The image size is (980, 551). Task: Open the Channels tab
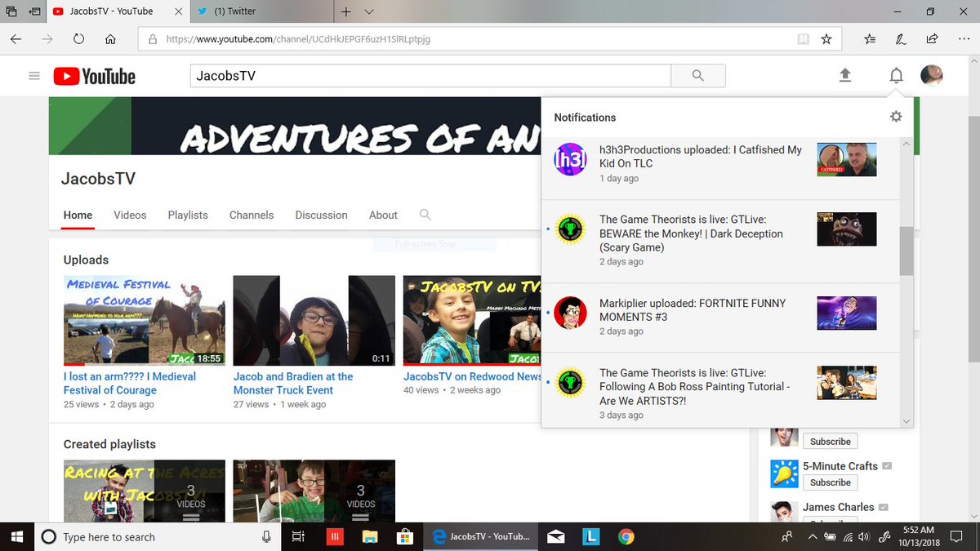[252, 215]
